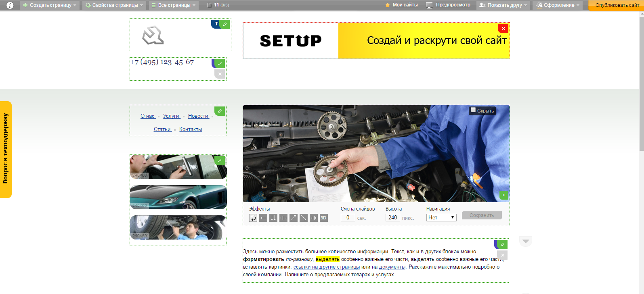Toggle the Скрыть checkbox on slider
644x294 pixels.
point(473,110)
